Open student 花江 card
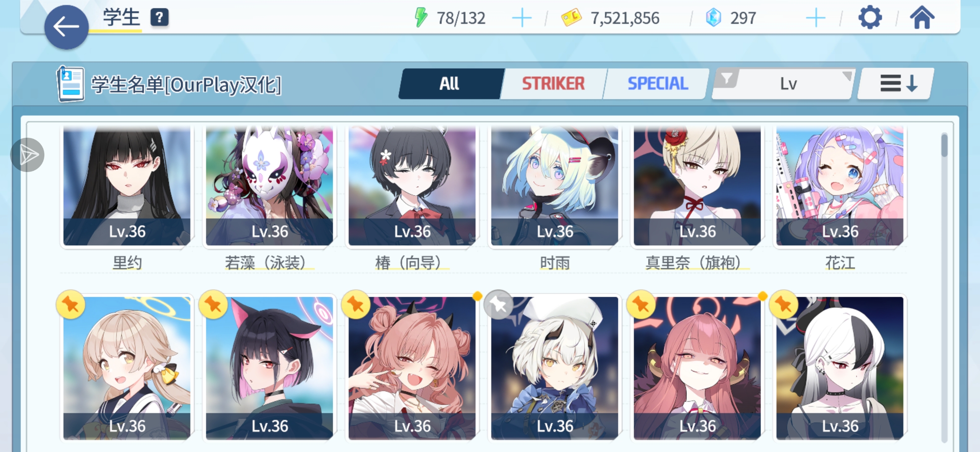Viewport: 980px width, 452px height. pos(840,186)
